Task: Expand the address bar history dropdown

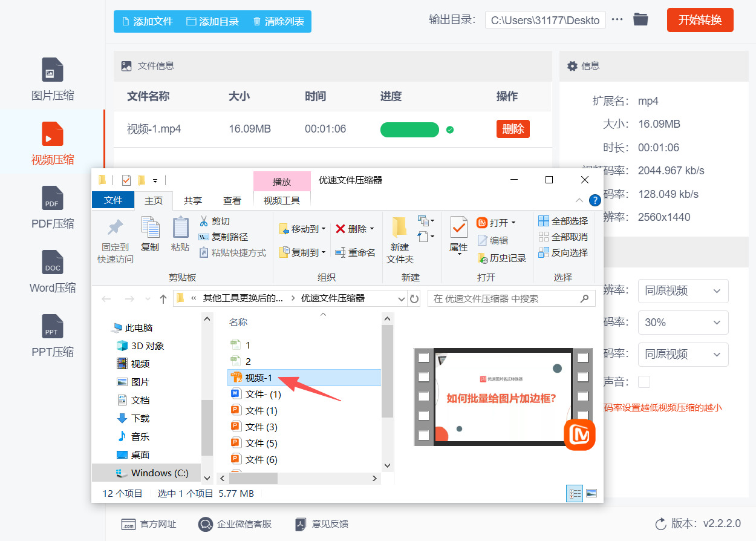Action: (x=402, y=298)
